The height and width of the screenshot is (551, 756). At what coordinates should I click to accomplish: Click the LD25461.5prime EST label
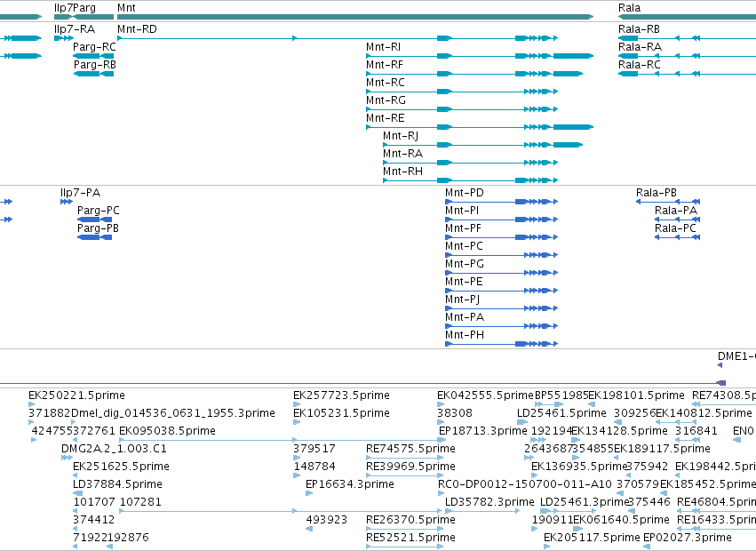tap(561, 413)
